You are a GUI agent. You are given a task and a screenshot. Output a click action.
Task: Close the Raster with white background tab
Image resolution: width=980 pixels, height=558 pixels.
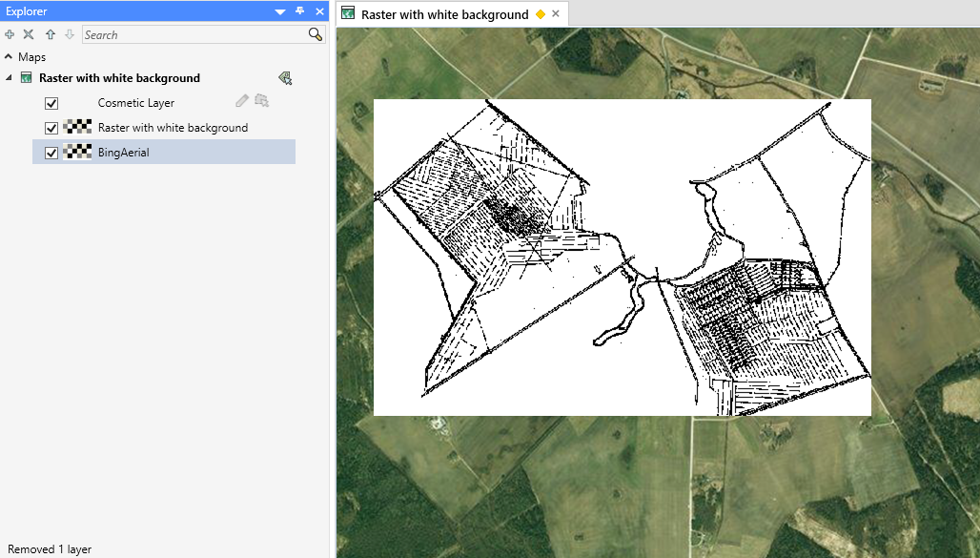(x=555, y=13)
